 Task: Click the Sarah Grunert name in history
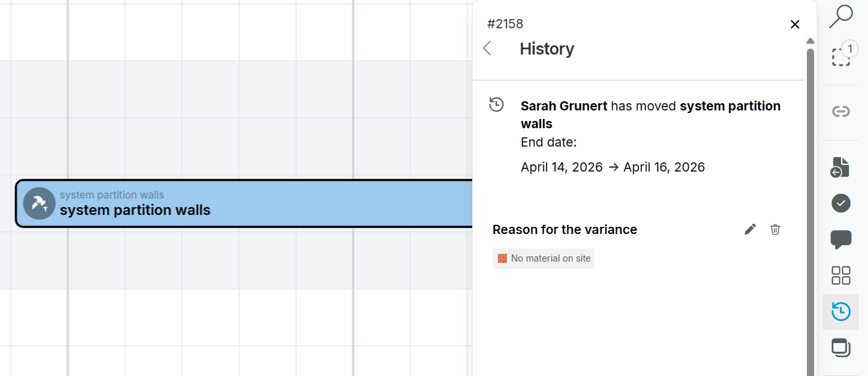pos(564,106)
